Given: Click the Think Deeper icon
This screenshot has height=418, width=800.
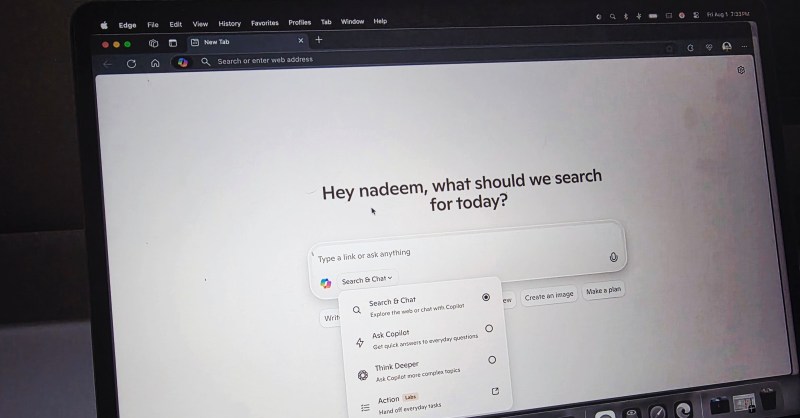Looking at the screenshot, I should [362, 375].
